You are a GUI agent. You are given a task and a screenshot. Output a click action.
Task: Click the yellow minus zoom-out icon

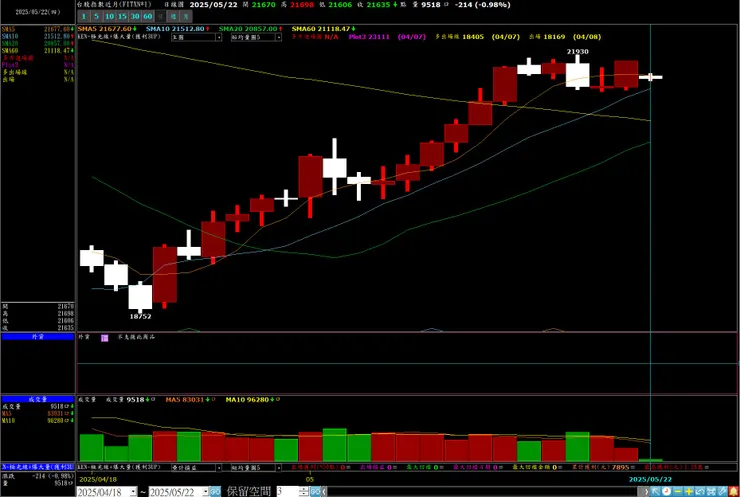click(x=678, y=491)
